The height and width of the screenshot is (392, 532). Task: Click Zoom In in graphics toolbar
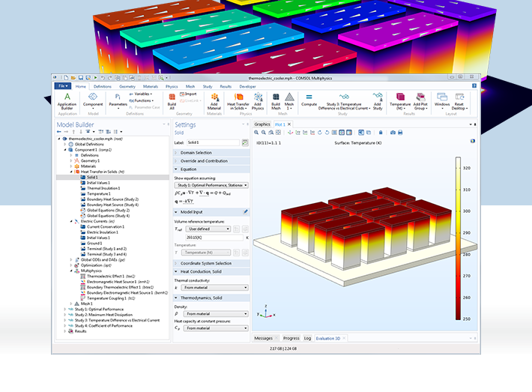[x=256, y=133]
